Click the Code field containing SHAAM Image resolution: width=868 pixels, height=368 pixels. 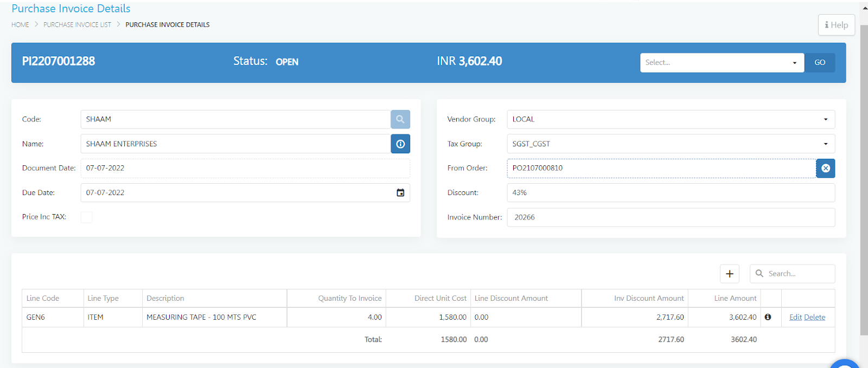point(235,119)
